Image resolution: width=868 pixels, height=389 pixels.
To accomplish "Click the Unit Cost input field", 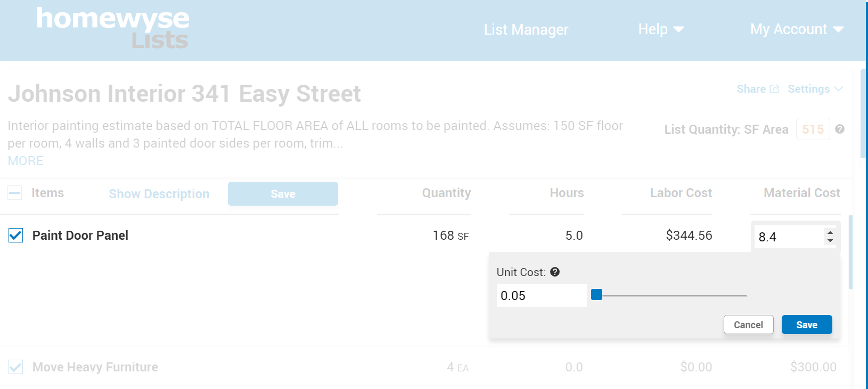I will (x=541, y=295).
